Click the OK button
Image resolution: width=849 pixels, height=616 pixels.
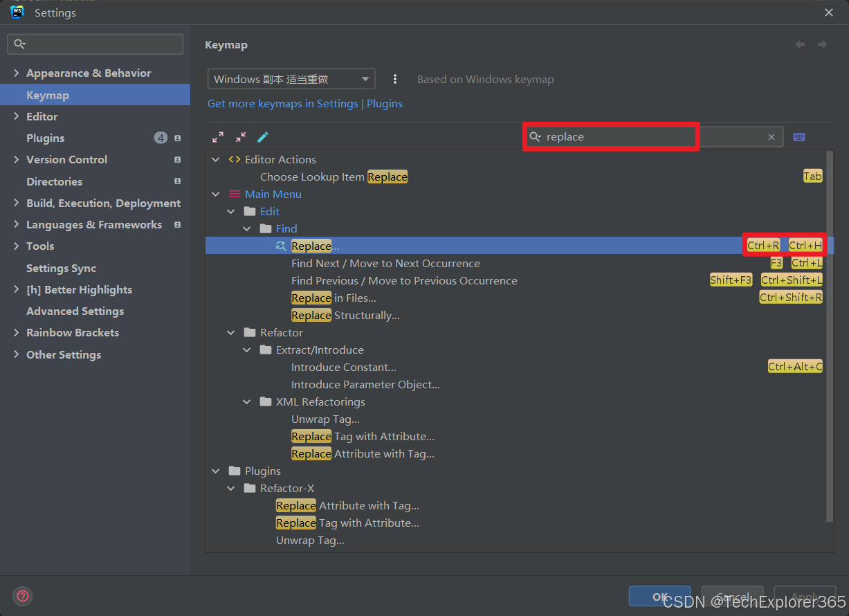pyautogui.click(x=659, y=597)
